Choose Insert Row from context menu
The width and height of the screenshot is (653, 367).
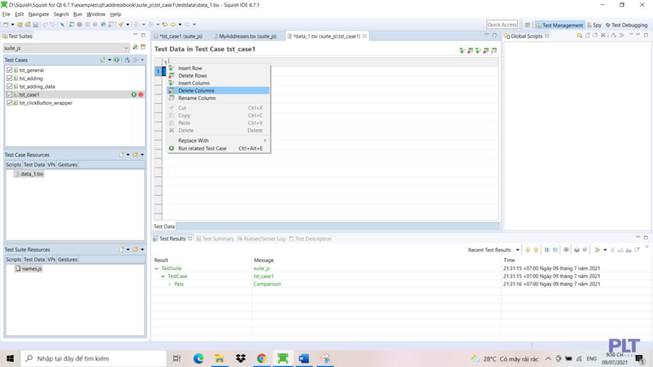click(x=218, y=68)
